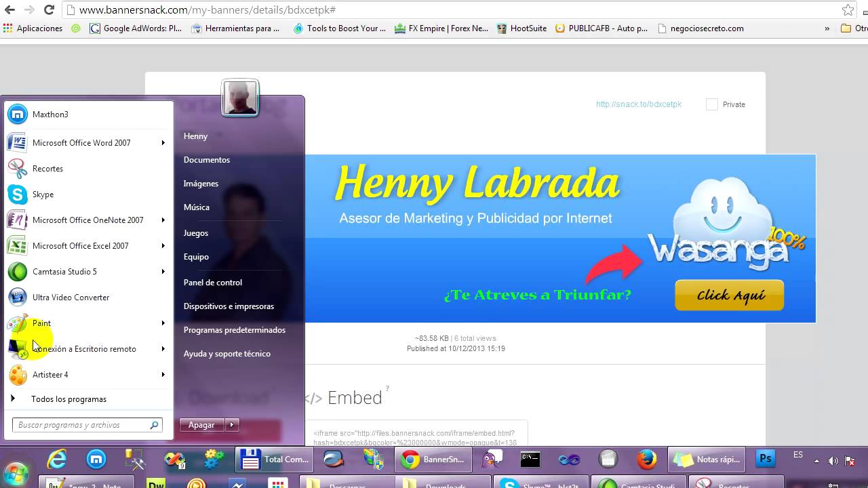Open Imágenes from the Start menu
Viewport: 868px width, 488px height.
pyautogui.click(x=201, y=184)
